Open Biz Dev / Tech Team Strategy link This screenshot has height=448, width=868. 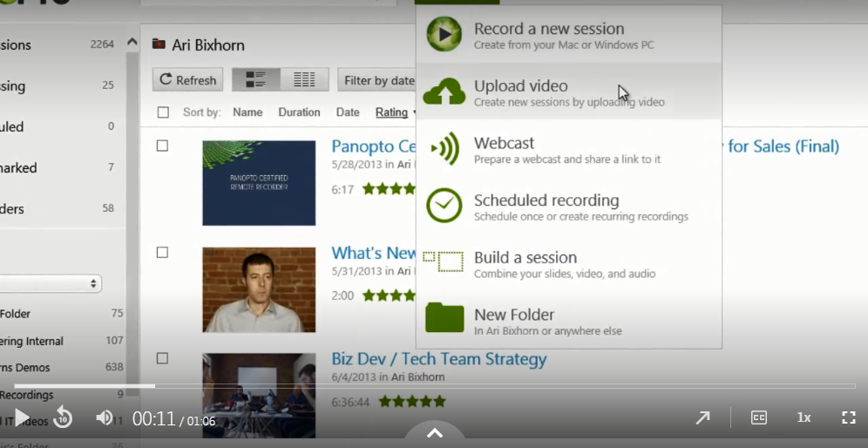438,359
